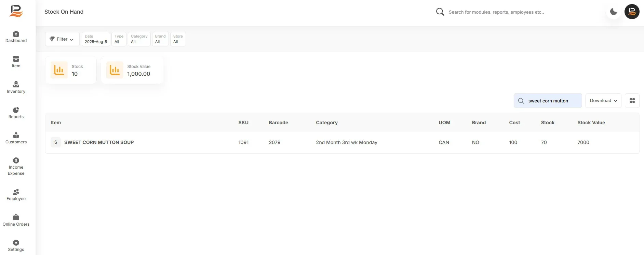Open the Category filter chip
The image size is (644, 255).
click(139, 39)
